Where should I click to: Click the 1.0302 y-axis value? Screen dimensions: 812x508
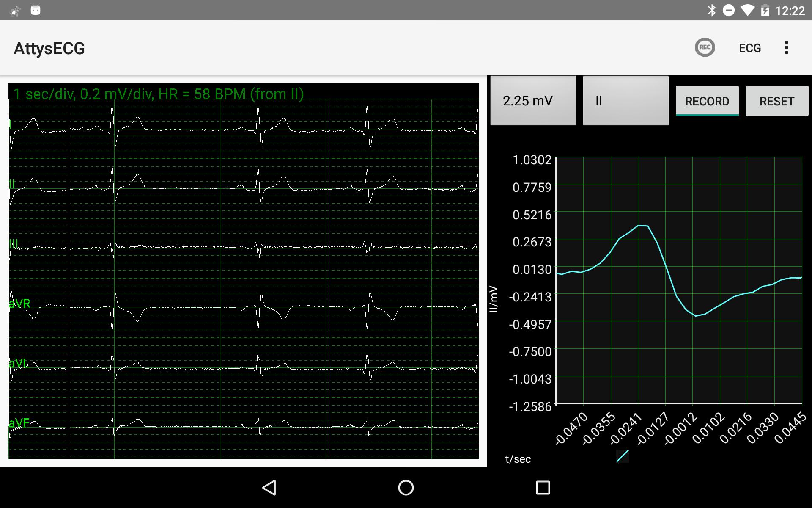click(532, 160)
